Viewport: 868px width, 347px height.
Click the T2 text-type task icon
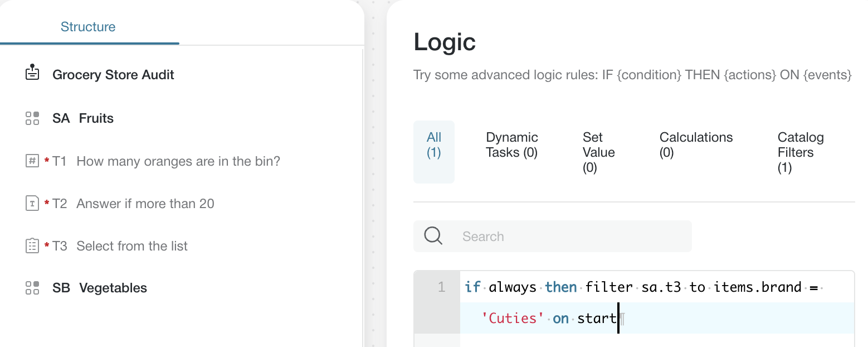[x=32, y=204]
